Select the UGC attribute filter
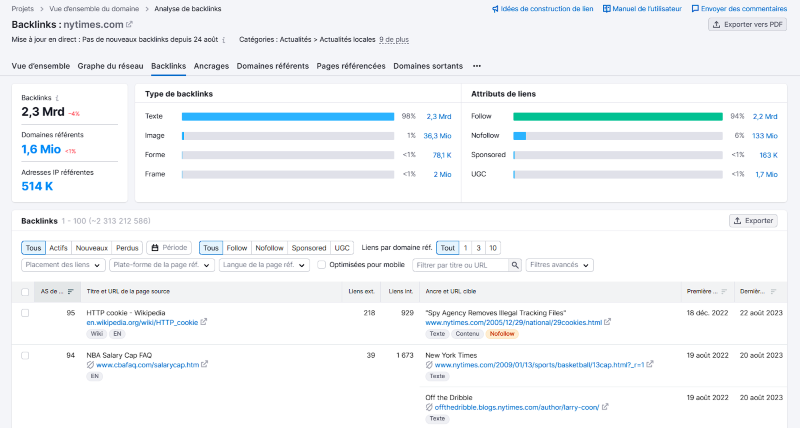The height and width of the screenshot is (428, 800). point(342,248)
